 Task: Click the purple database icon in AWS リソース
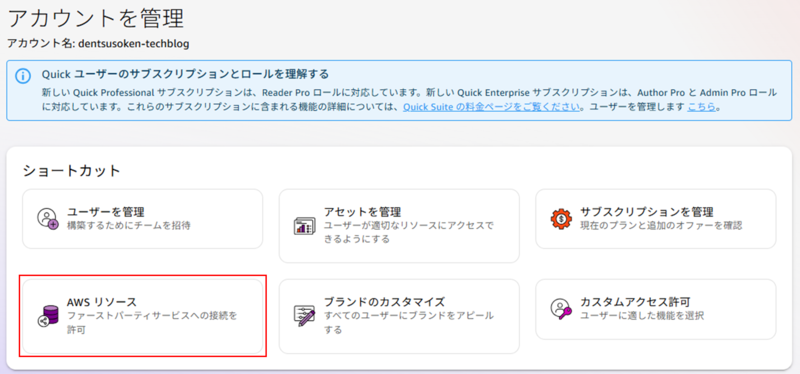(49, 316)
